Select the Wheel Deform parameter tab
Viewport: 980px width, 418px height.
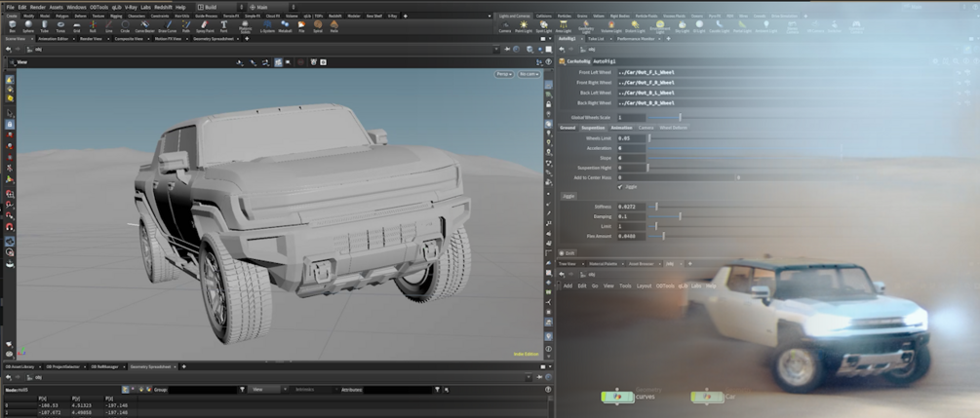click(x=673, y=128)
